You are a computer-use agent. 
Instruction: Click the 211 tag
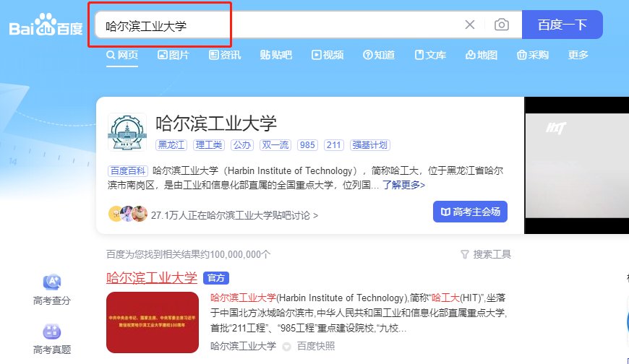tap(334, 144)
